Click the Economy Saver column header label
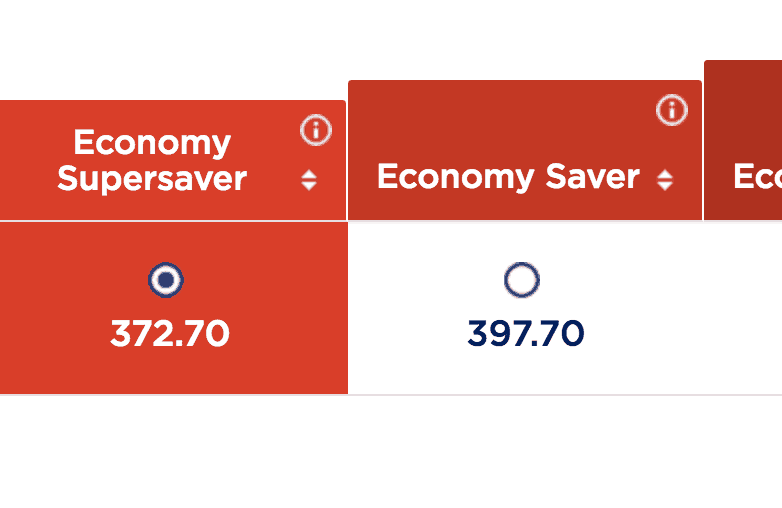 [x=507, y=178]
